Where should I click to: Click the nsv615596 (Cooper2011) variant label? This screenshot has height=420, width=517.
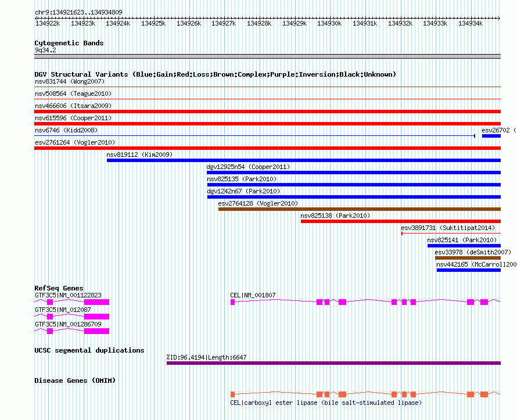click(x=73, y=118)
